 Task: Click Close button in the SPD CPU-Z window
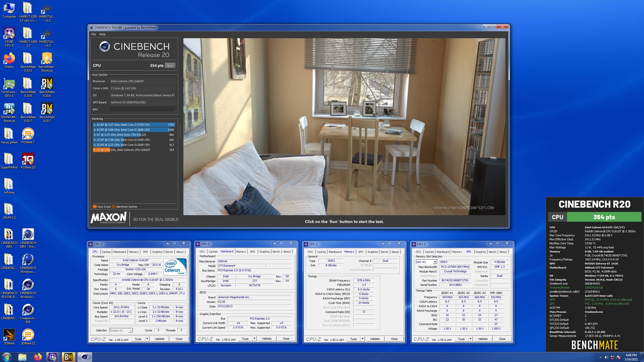[x=502, y=339]
